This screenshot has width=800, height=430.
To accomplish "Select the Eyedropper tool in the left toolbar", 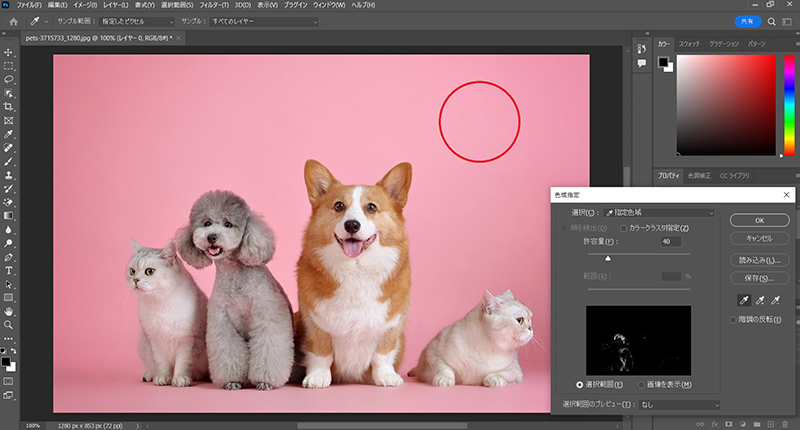I will (9, 134).
